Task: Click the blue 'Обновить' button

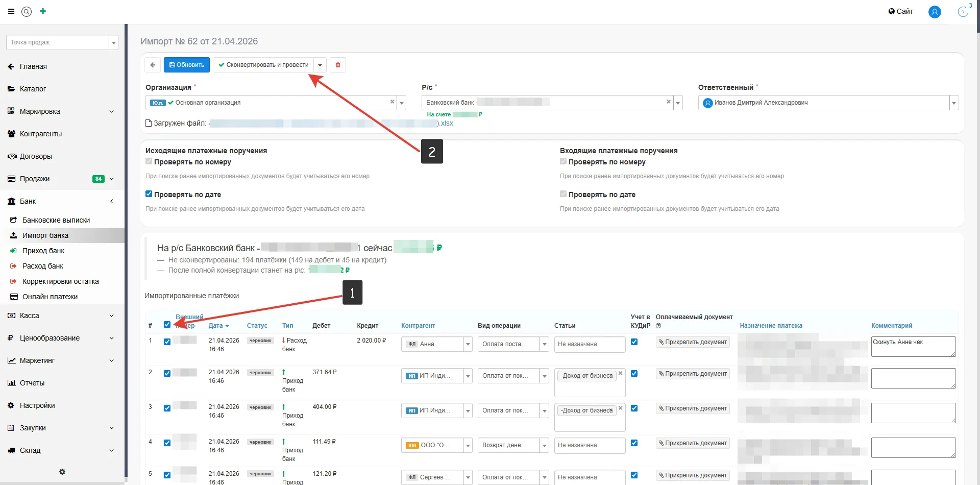Action: coord(187,65)
